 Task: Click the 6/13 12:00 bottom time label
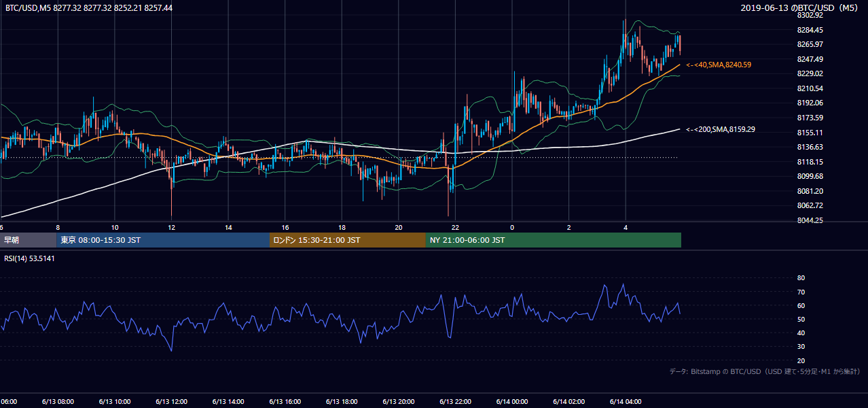coord(171,402)
